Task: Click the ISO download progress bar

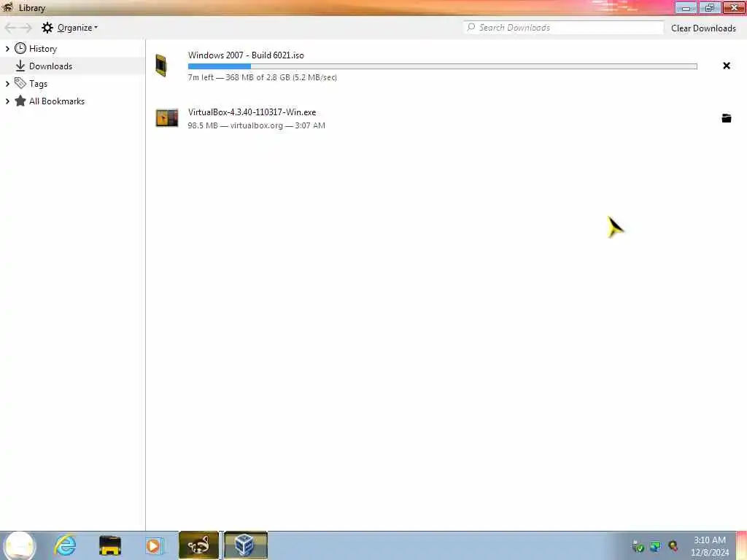Action: pos(443,66)
